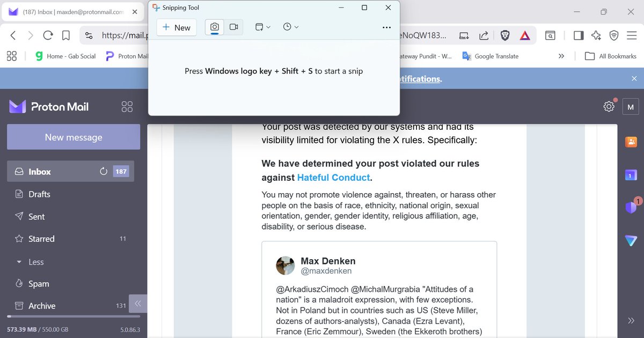Open the Spam folder

70,284
